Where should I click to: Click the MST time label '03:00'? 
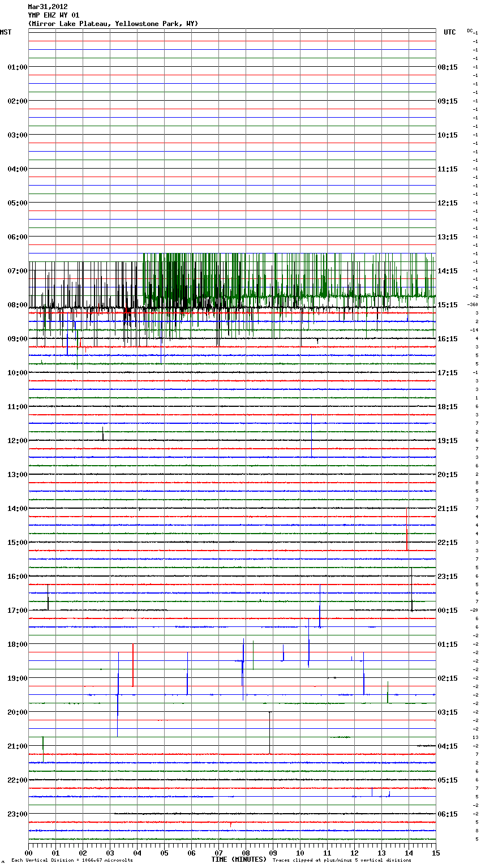(x=18, y=135)
